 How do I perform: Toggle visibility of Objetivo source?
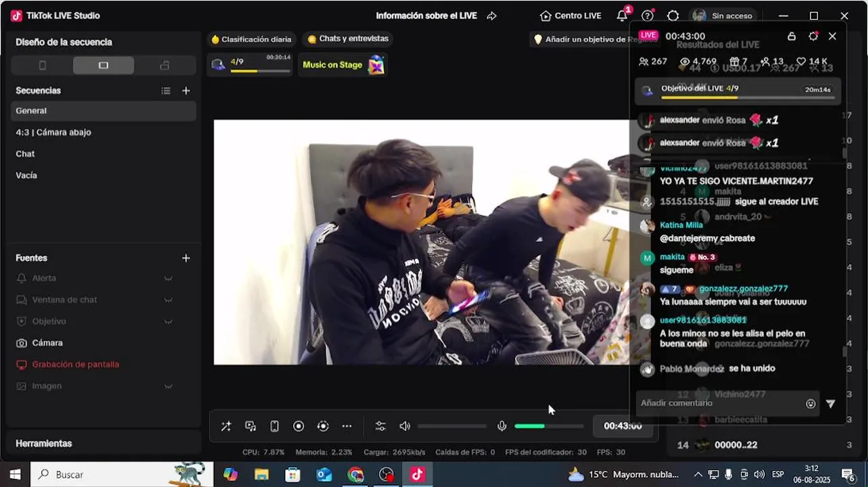[168, 321]
